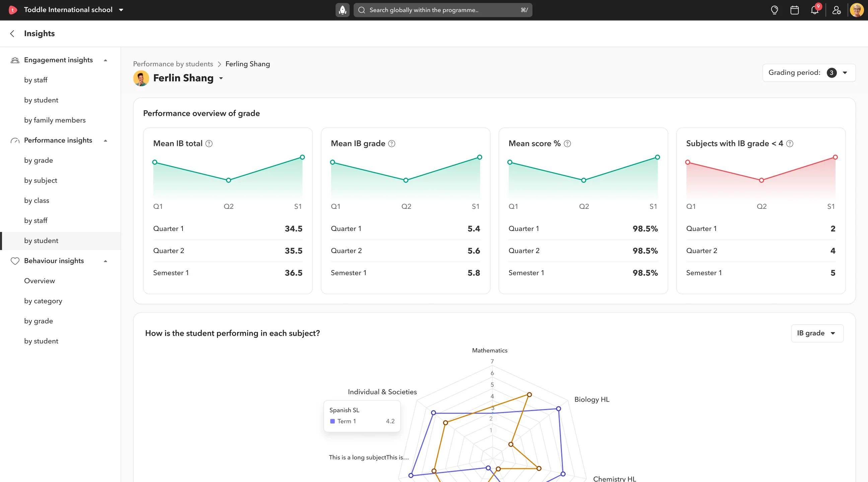Click the Performance insights gauge icon
The height and width of the screenshot is (482, 868).
tap(15, 141)
